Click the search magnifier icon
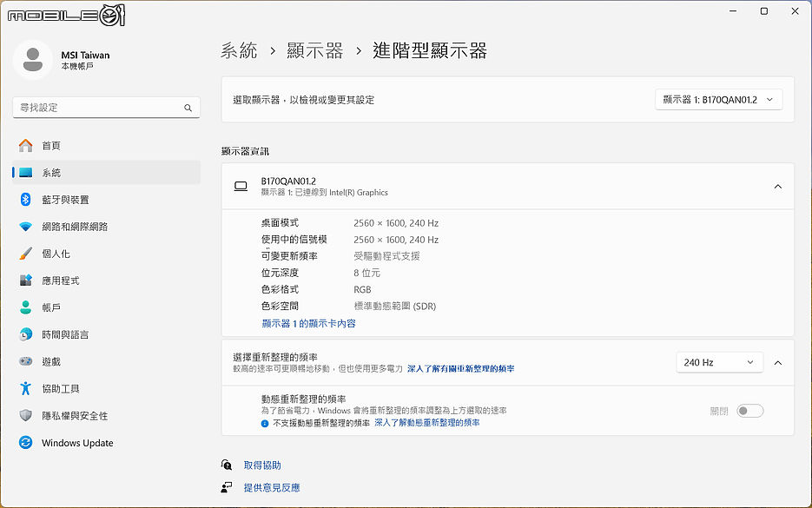812x508 pixels. pyautogui.click(x=188, y=108)
